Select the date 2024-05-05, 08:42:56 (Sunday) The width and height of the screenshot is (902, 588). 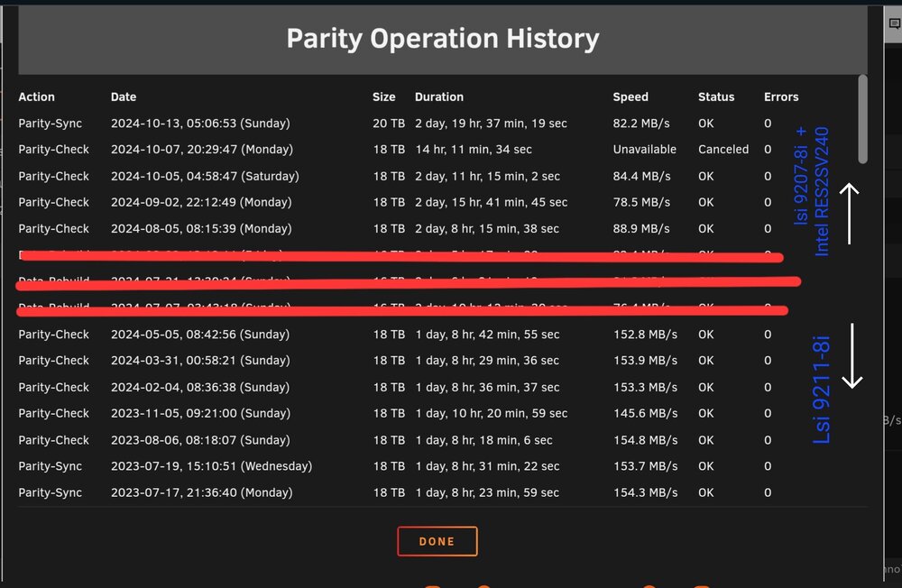[x=200, y=335]
